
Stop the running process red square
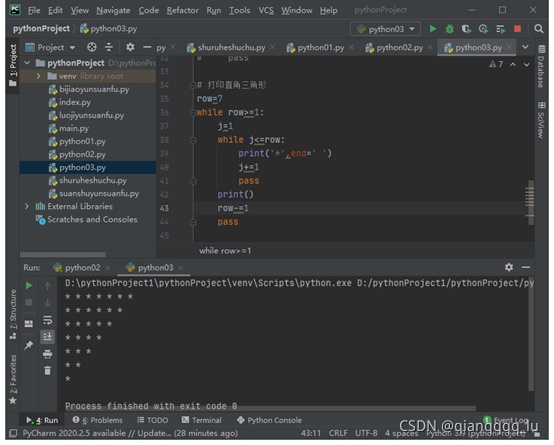(x=517, y=29)
